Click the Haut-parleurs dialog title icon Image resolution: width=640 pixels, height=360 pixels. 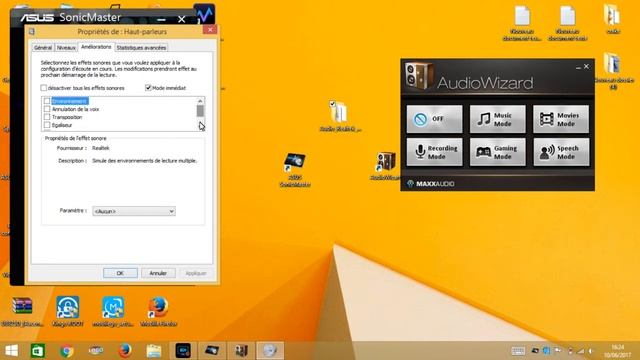point(31,31)
